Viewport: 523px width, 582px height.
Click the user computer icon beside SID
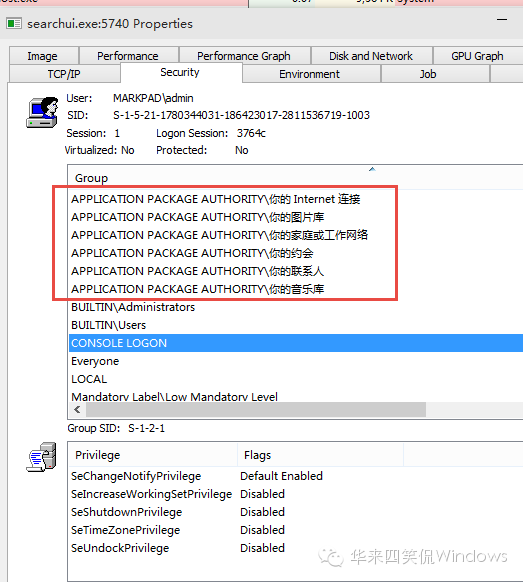coord(42,112)
